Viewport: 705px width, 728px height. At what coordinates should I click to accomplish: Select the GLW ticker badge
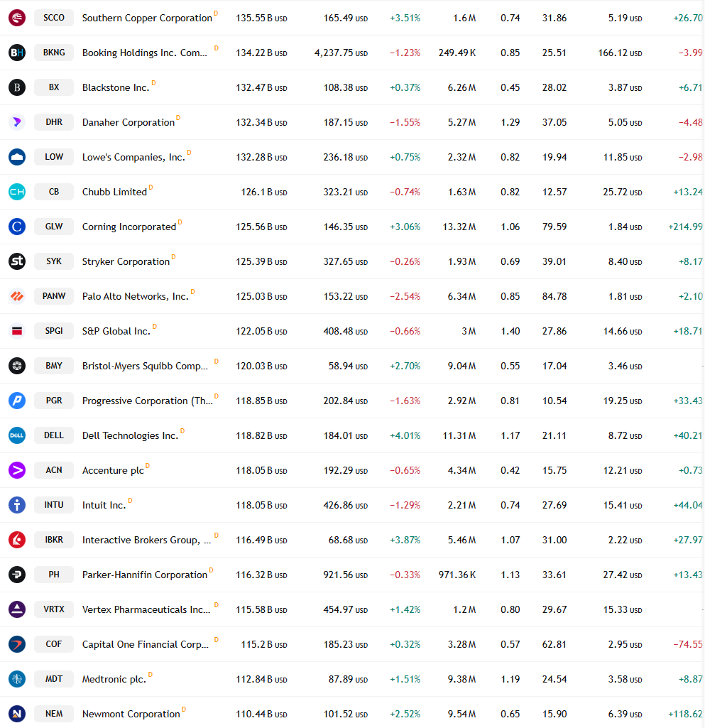tap(54, 227)
